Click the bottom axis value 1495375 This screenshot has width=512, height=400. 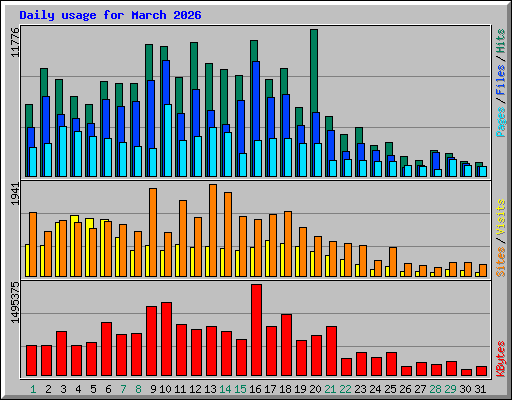coord(15,303)
